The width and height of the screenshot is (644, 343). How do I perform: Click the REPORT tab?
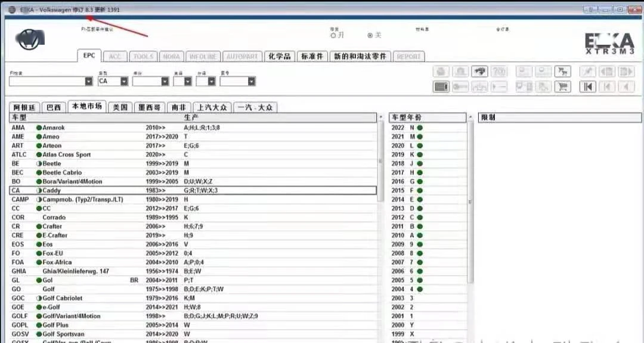(408, 56)
